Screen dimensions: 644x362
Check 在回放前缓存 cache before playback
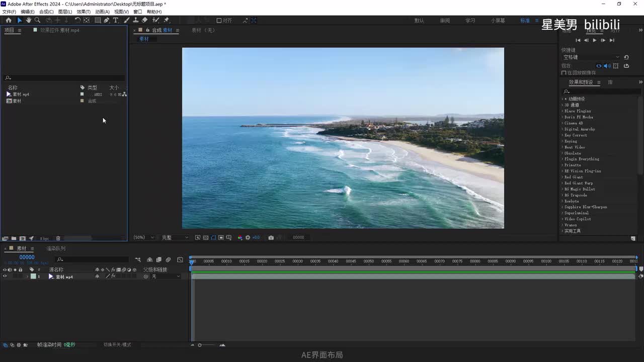pos(563,73)
